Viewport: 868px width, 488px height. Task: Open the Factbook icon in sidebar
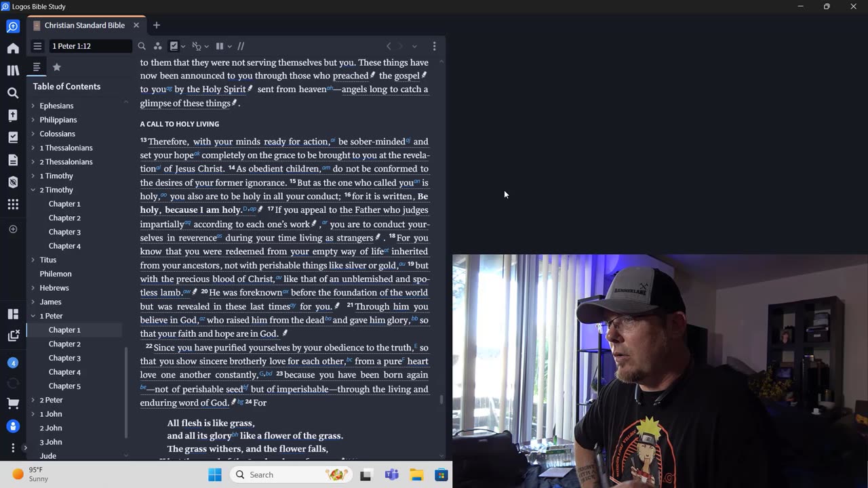[x=13, y=115]
